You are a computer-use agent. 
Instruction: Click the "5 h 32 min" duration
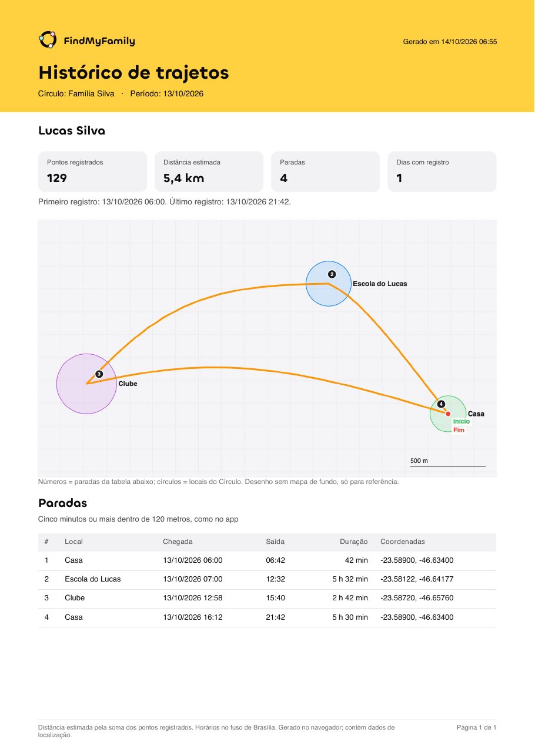coord(350,579)
